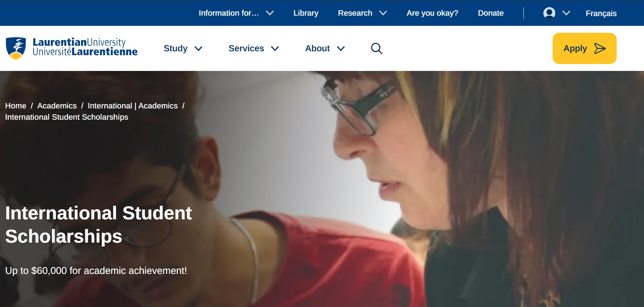The image size is (644, 307).
Task: Click the user account avatar icon
Action: coord(549,13)
